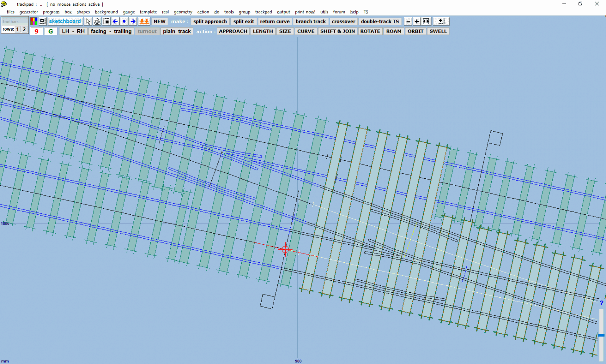Open the template menu

point(148,12)
